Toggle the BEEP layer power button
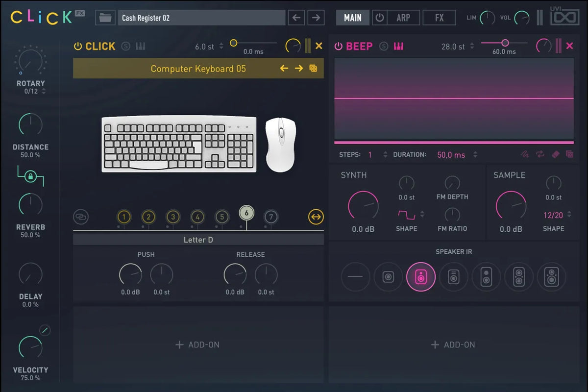The image size is (588, 392). (x=338, y=46)
